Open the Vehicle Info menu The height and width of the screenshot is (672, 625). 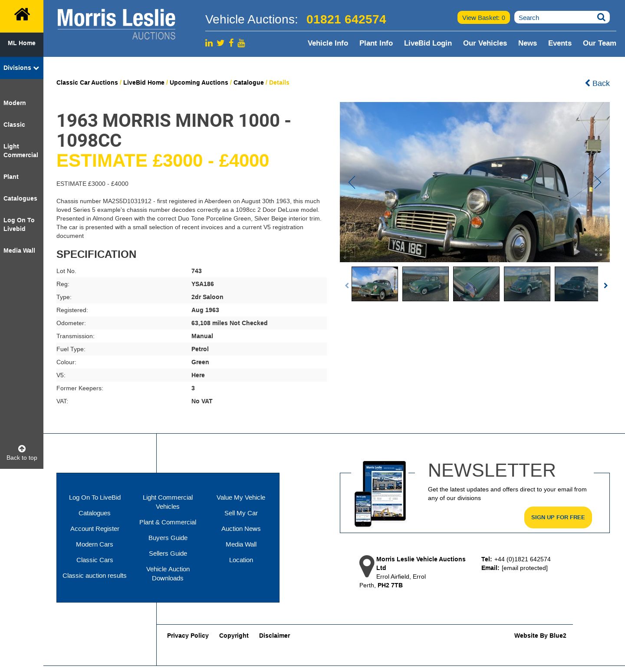point(328,43)
